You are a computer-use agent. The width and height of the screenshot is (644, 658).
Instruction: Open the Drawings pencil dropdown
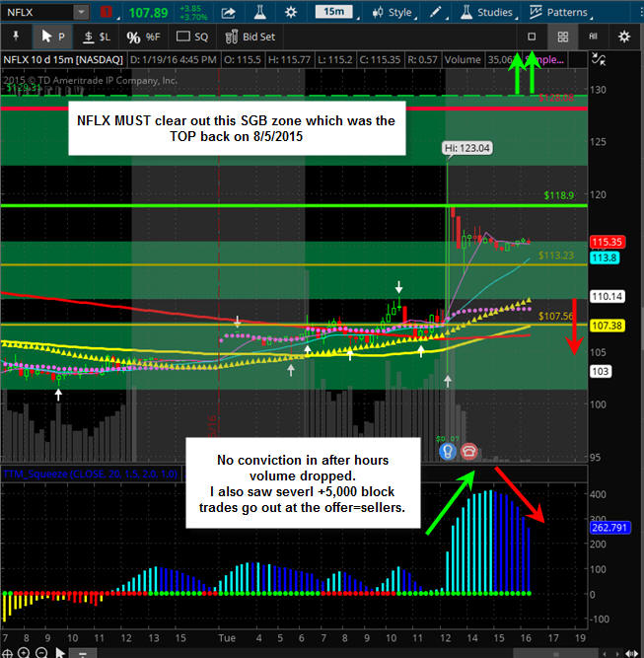440,13
